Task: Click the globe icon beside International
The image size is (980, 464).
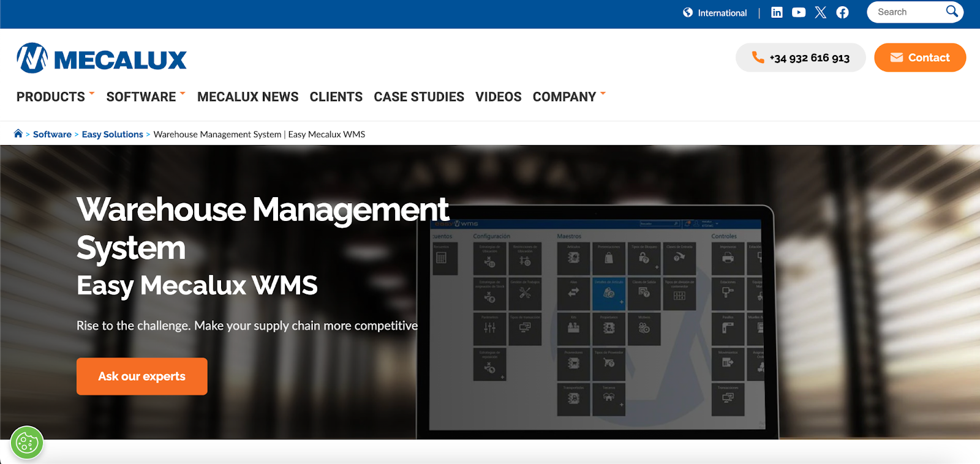Action: point(688,12)
